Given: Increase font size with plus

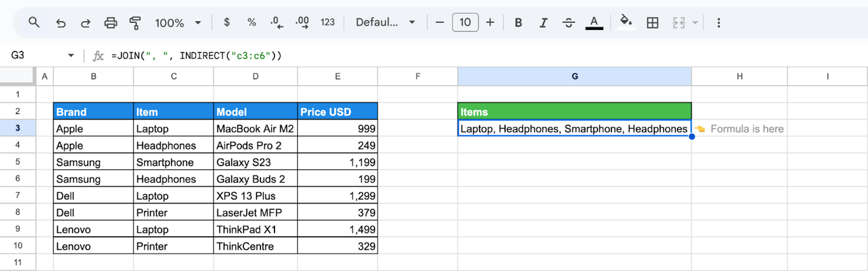Looking at the screenshot, I should click(490, 22).
